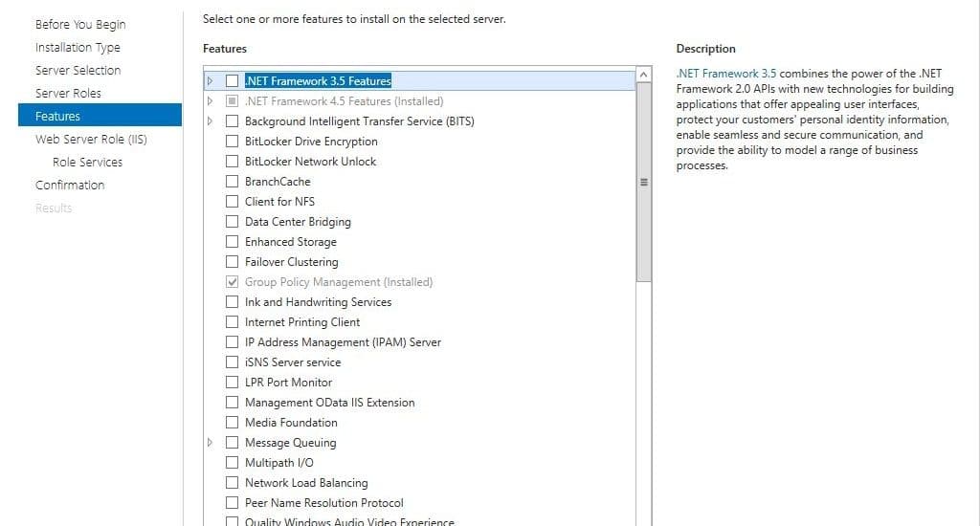Tick Ink and Handwriting Services checkbox

pos(232,301)
